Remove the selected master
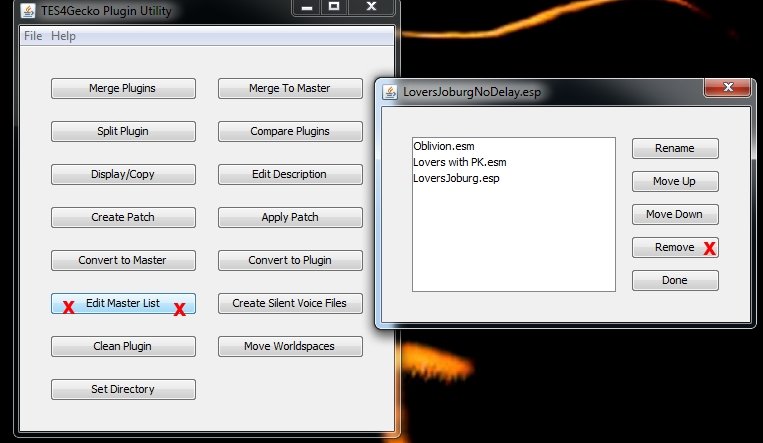This screenshot has width=763, height=443. pos(675,247)
